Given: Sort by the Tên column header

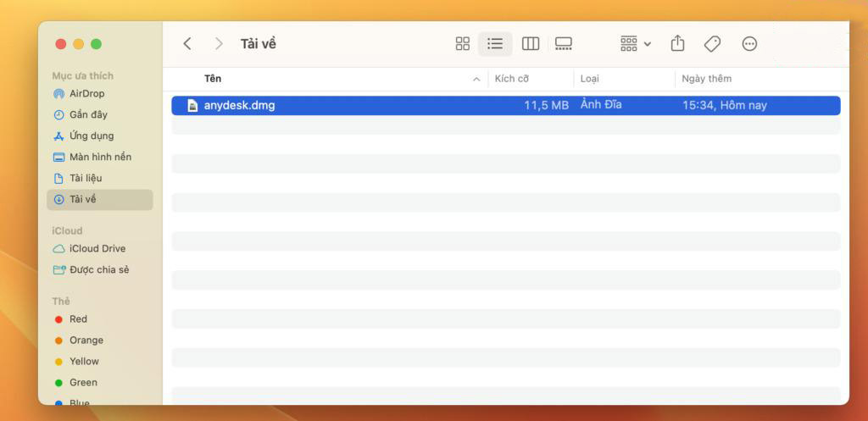Looking at the screenshot, I should (213, 79).
